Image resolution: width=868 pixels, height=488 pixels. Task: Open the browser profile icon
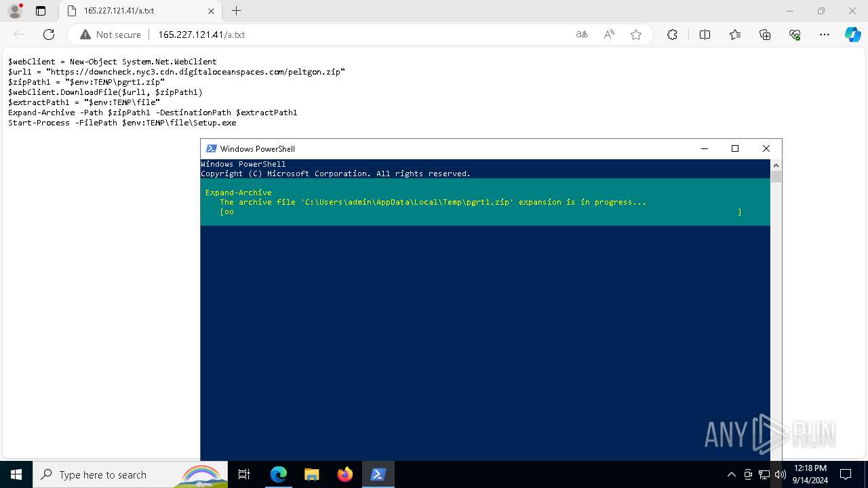[x=14, y=11]
